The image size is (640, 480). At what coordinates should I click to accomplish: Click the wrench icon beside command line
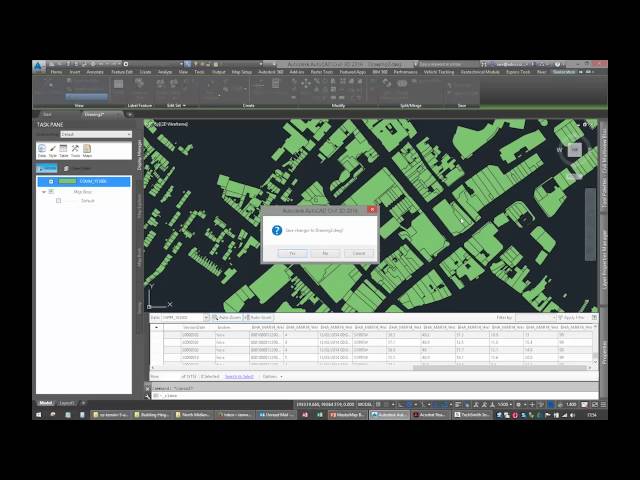pyautogui.click(x=148, y=396)
